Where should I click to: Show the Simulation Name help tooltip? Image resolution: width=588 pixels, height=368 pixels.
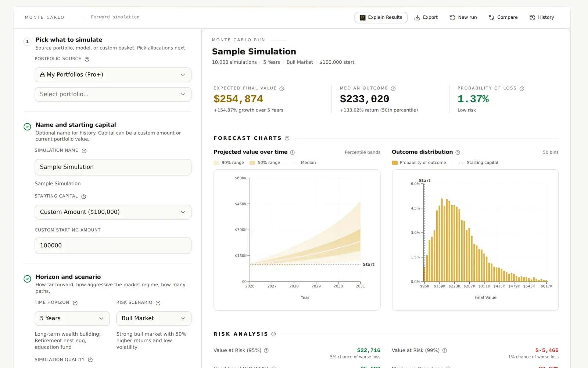click(84, 151)
